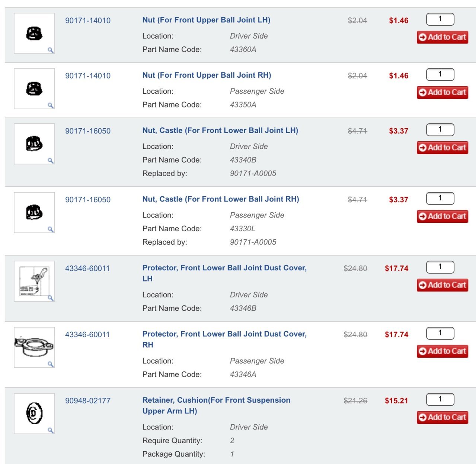The width and height of the screenshot is (476, 464).
Task: Zoom the Retainer Cushion part image
Action: coord(51,431)
